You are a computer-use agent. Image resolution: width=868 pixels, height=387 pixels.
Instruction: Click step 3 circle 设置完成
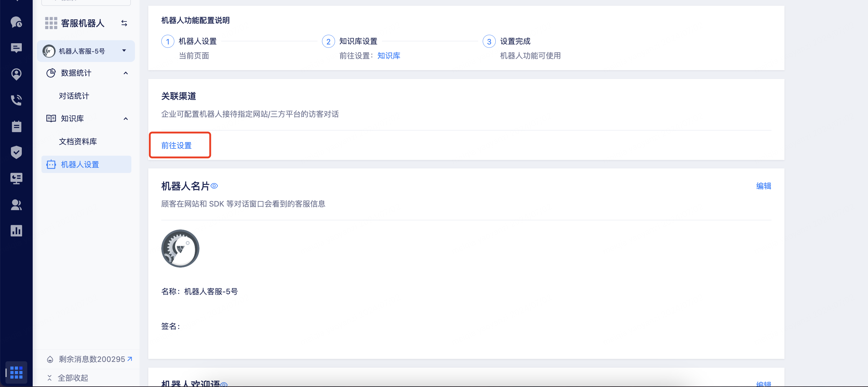489,41
